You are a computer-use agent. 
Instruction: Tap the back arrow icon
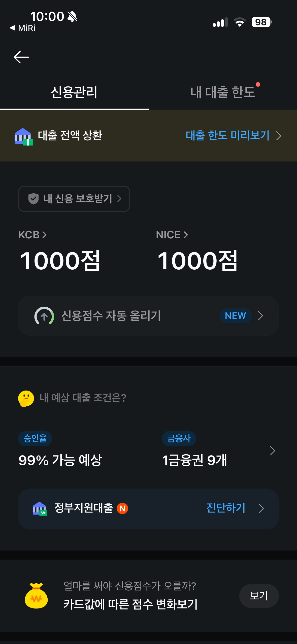click(x=21, y=57)
